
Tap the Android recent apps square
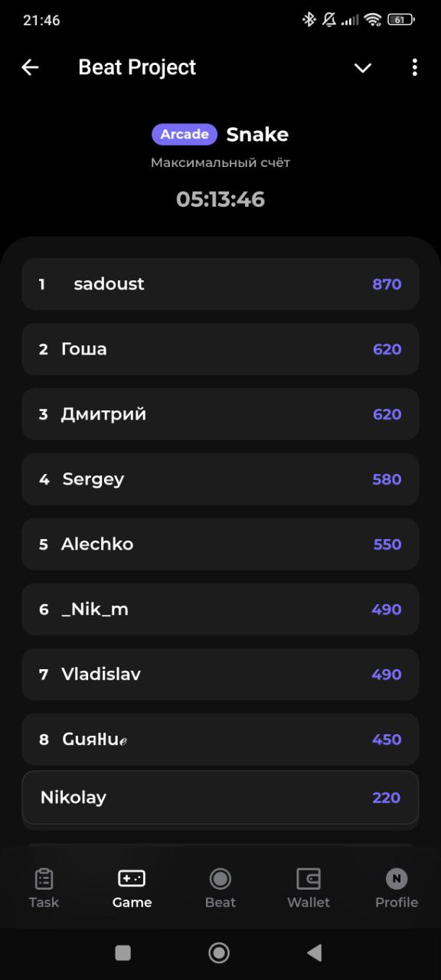[122, 952]
